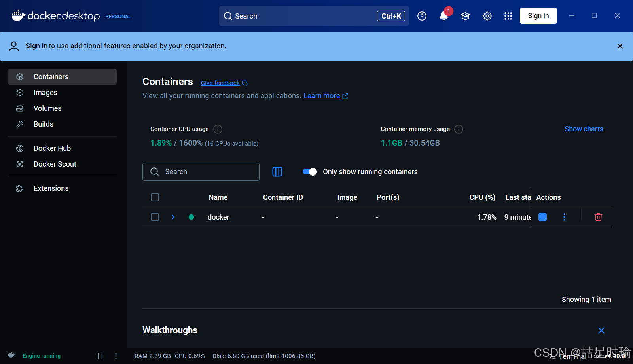Image resolution: width=633 pixels, height=364 pixels.
Task: Open Docker Scout in the sidebar
Action: [62, 164]
